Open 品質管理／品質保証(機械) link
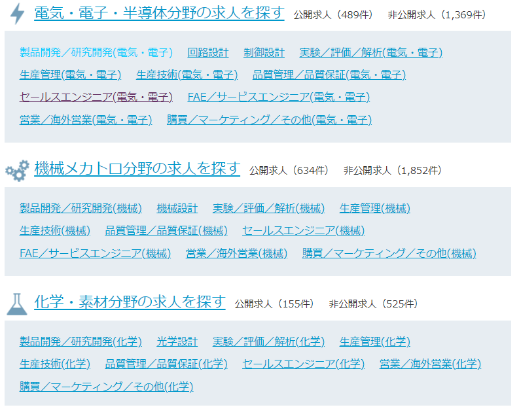Viewport: 519px width, 420px height. 166,231
